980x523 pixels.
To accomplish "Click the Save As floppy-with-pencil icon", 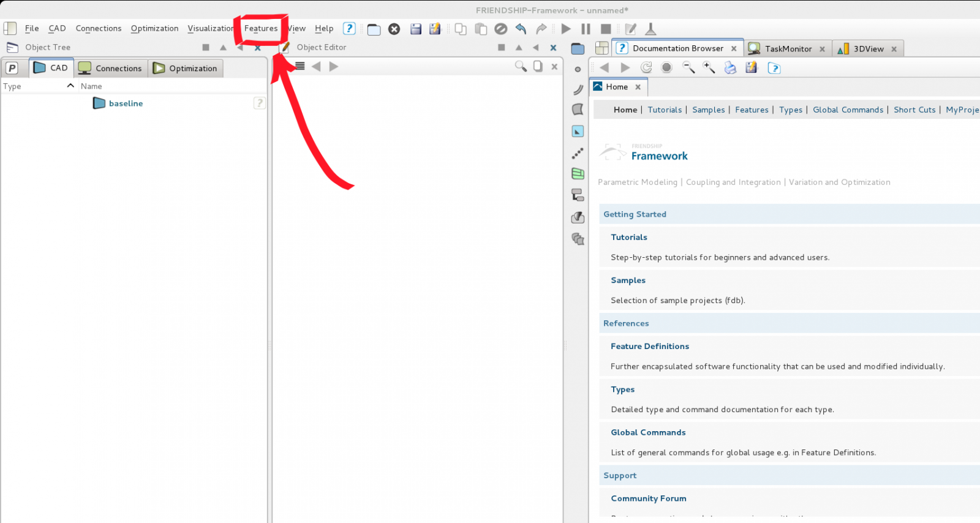I will pos(435,29).
